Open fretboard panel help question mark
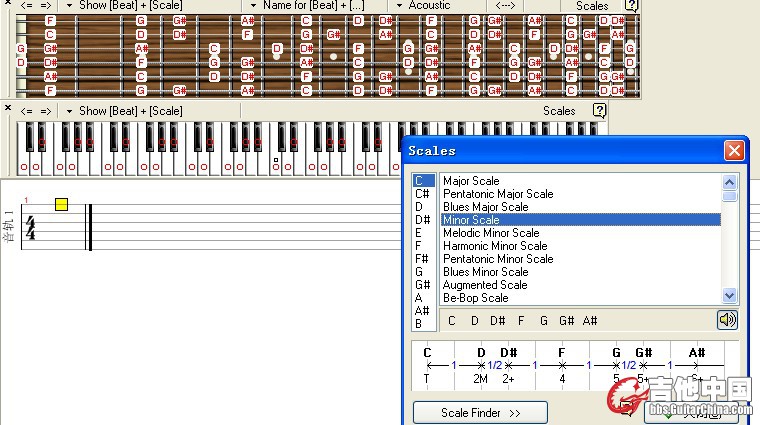The width and height of the screenshot is (760, 425). [631, 5]
